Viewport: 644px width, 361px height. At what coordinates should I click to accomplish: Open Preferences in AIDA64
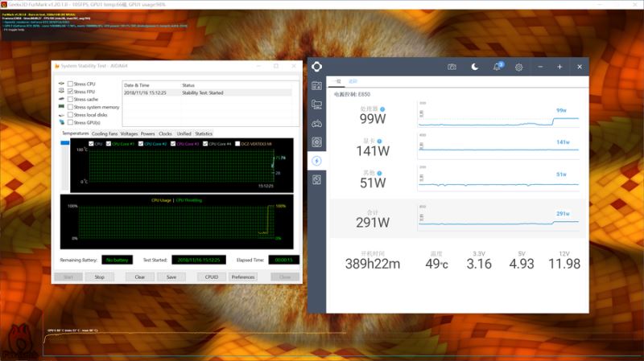point(243,277)
